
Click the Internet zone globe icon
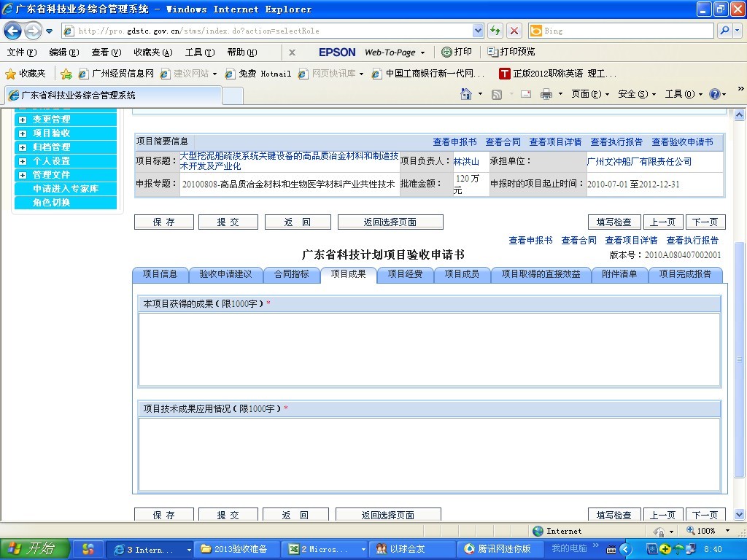538,531
